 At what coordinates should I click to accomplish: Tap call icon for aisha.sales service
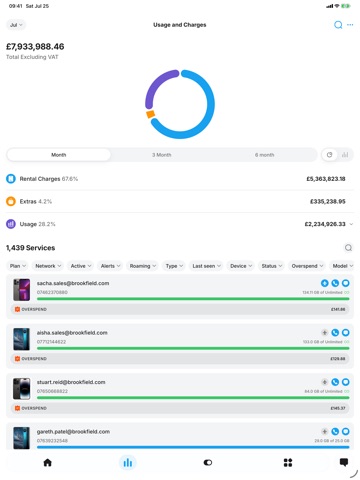point(335,332)
